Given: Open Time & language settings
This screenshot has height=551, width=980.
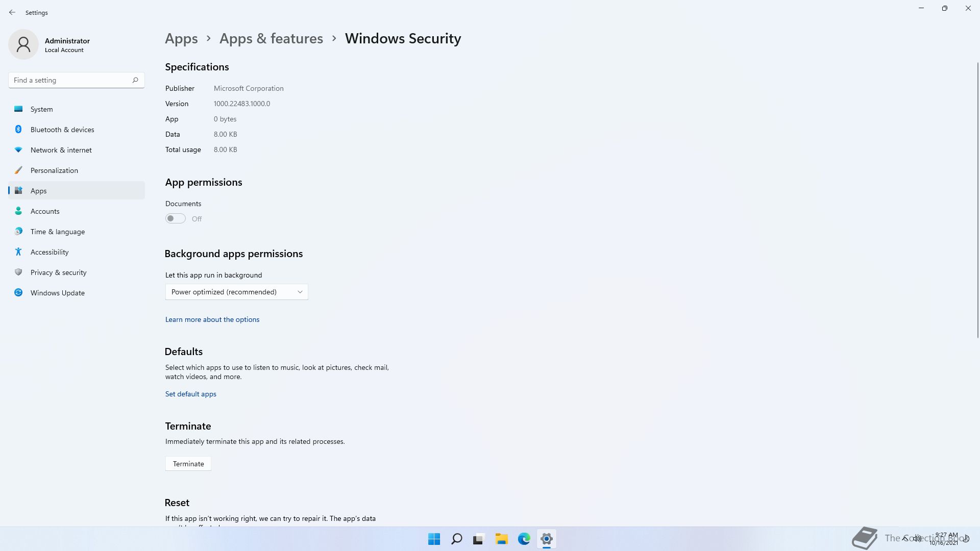Looking at the screenshot, I should click(x=77, y=231).
